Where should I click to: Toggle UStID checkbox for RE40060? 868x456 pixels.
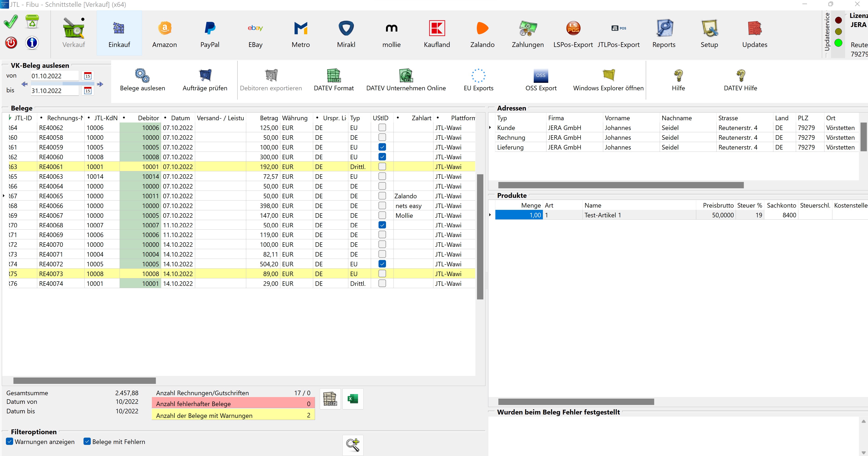click(x=382, y=157)
